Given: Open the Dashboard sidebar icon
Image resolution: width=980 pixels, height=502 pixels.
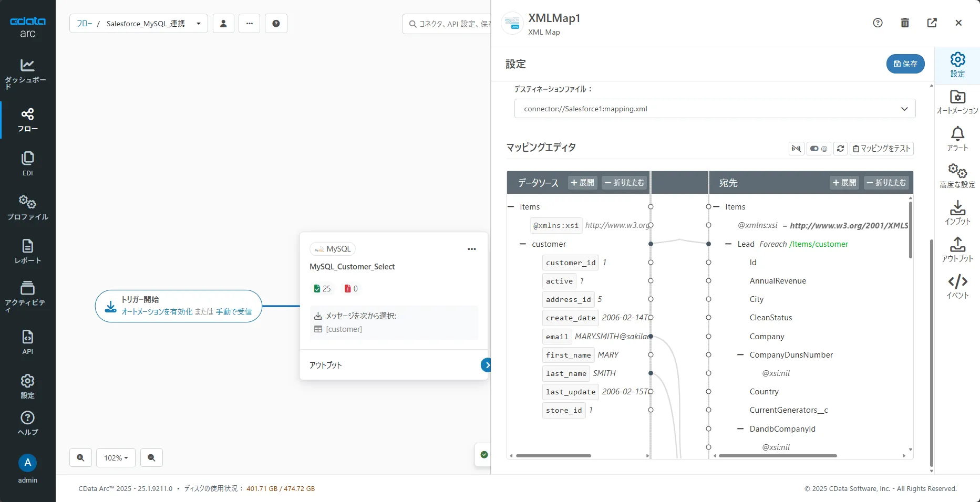Looking at the screenshot, I should tap(27, 73).
